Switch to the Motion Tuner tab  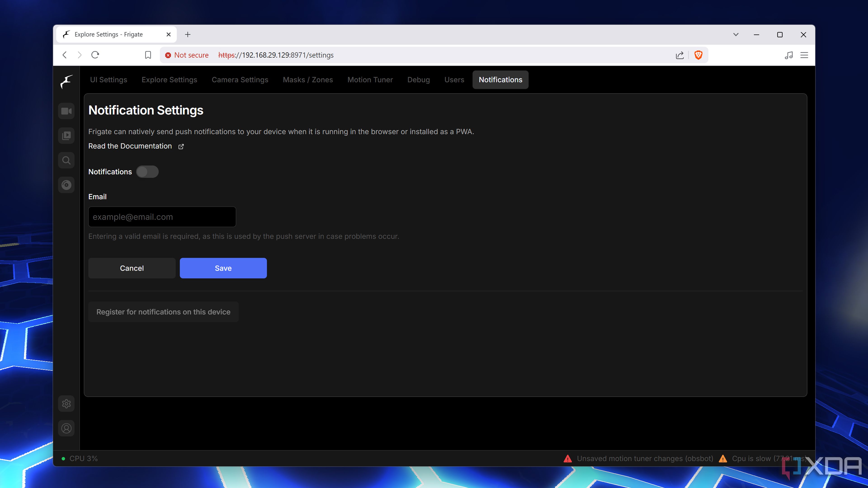(x=370, y=79)
